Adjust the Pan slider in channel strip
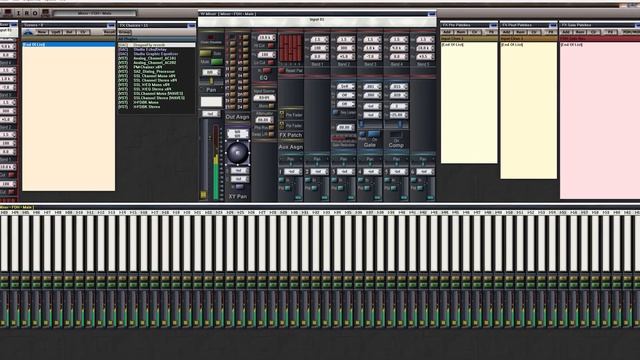 pyautogui.click(x=211, y=81)
